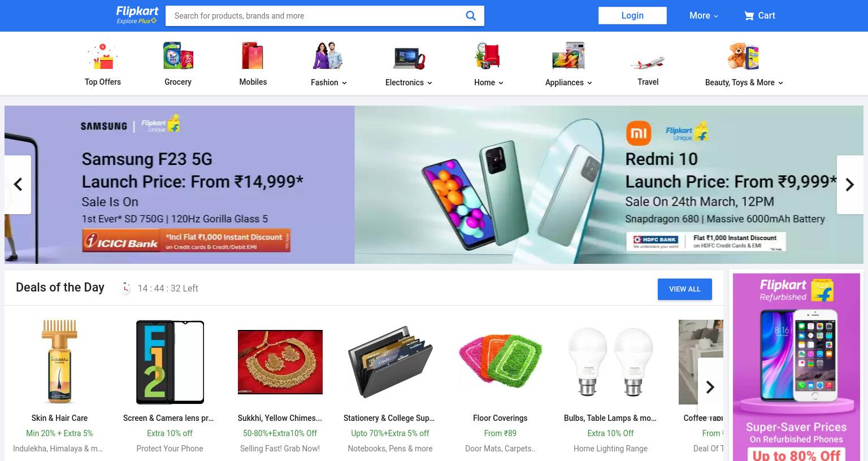Advance to the next banner slide
This screenshot has height=461, width=868.
click(850, 185)
